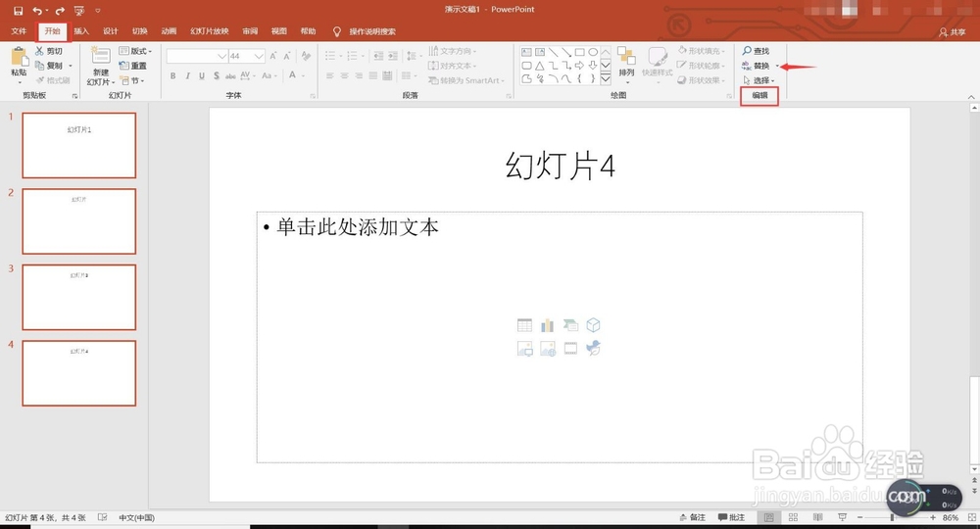Click the 操作说明搜索 search box
The width and height of the screenshot is (980, 529).
[372, 31]
